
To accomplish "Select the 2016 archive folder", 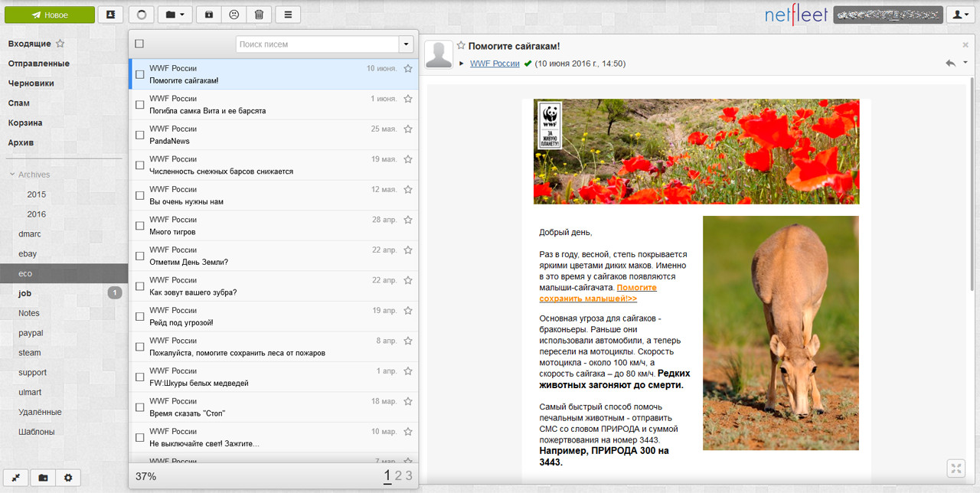I will (37, 214).
